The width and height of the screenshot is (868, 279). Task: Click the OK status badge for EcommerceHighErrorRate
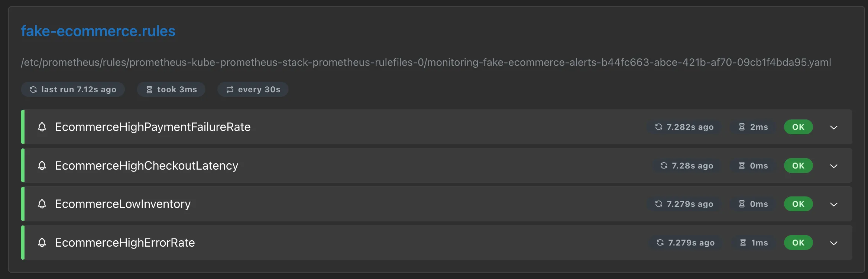[798, 243]
